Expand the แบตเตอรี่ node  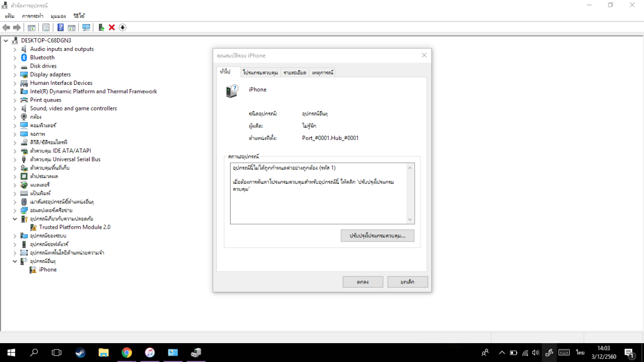click(x=15, y=185)
